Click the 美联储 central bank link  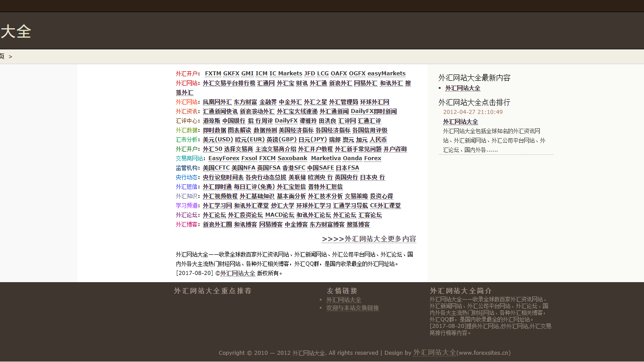(x=297, y=177)
